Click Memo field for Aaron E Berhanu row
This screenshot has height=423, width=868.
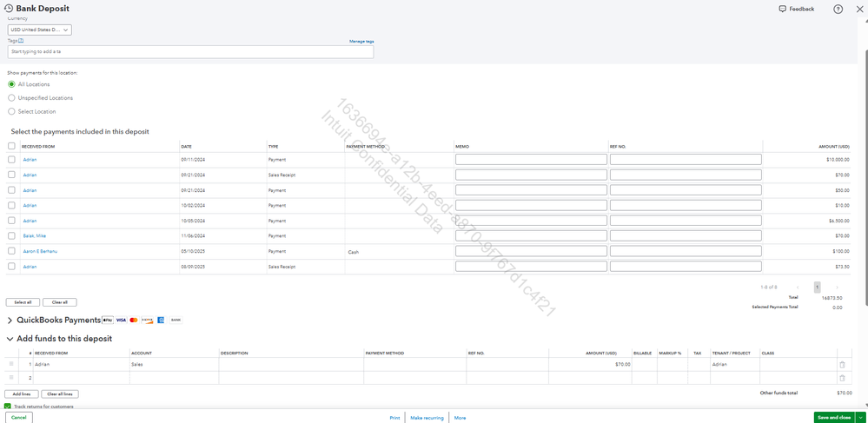531,251
